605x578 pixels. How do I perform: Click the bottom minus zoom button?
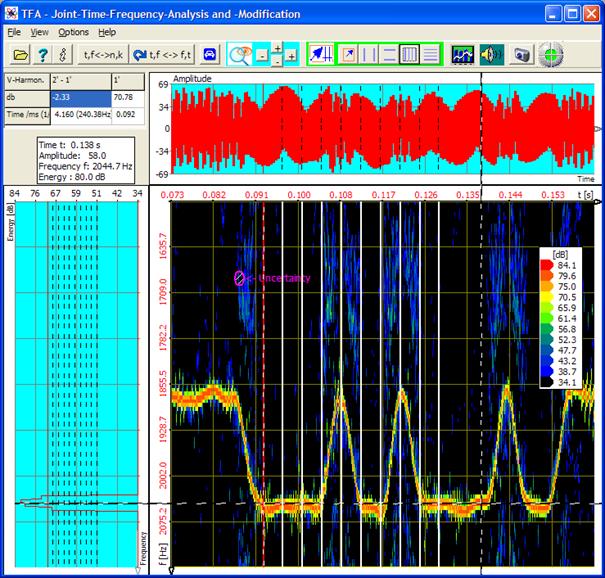click(277, 61)
